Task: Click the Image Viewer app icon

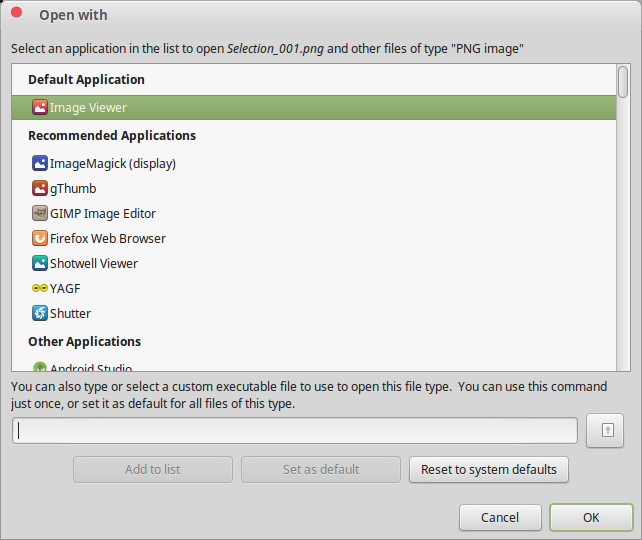Action: [40, 108]
